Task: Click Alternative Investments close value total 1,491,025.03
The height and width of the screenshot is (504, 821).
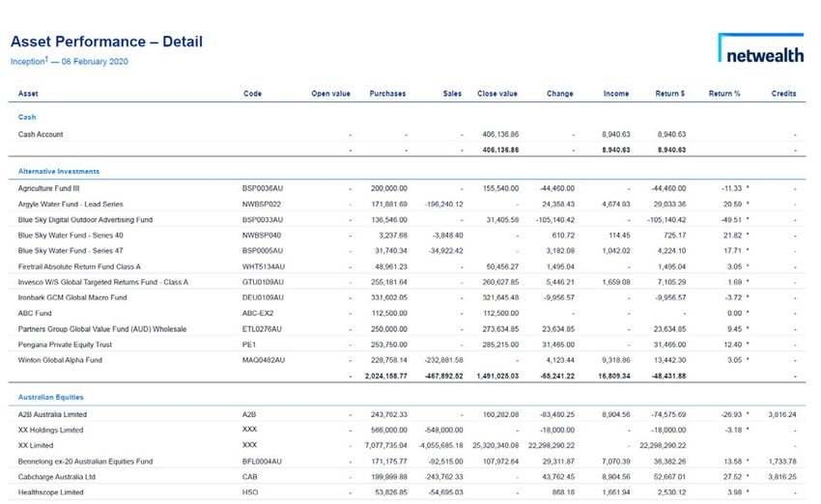Action: tap(497, 376)
